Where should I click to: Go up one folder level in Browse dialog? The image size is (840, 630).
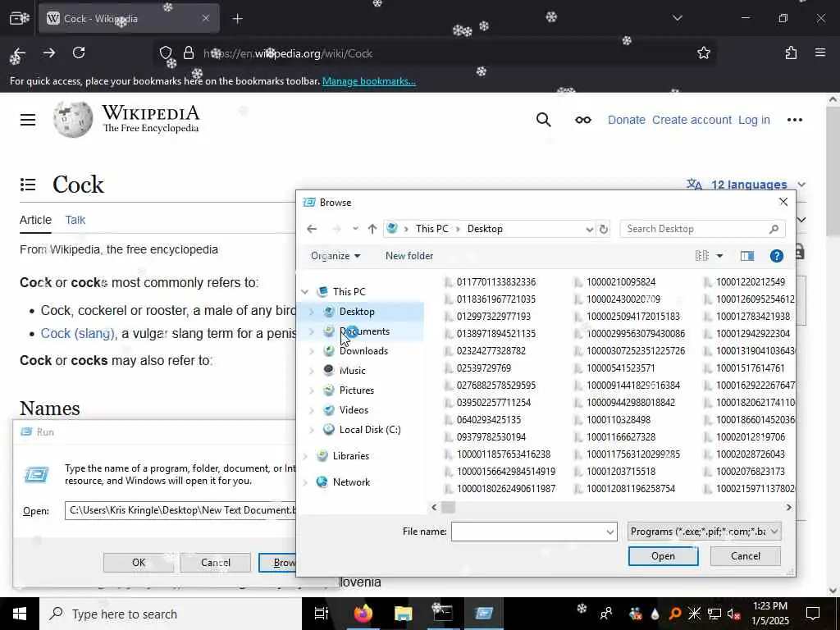tap(372, 230)
